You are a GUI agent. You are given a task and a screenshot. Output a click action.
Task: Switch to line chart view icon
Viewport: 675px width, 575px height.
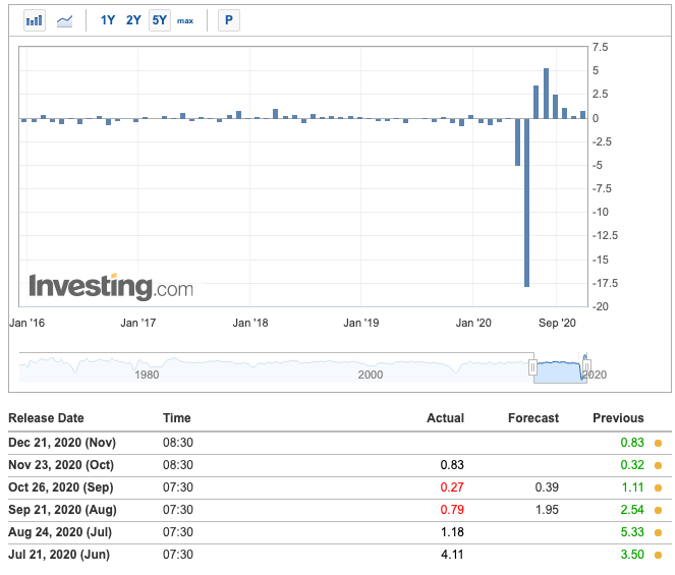(64, 20)
